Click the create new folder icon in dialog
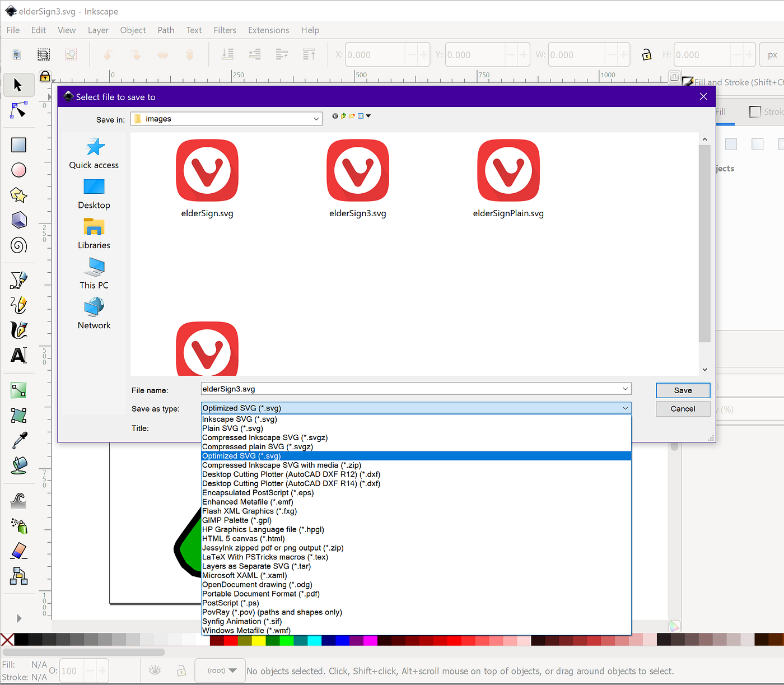Viewport: 784px width, 685px height. (352, 116)
